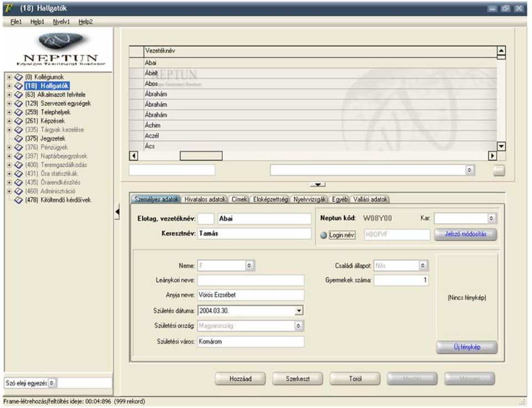Viewport: 532px width, 408px height.
Task: Click the Keresztnév input field
Action: (x=254, y=234)
